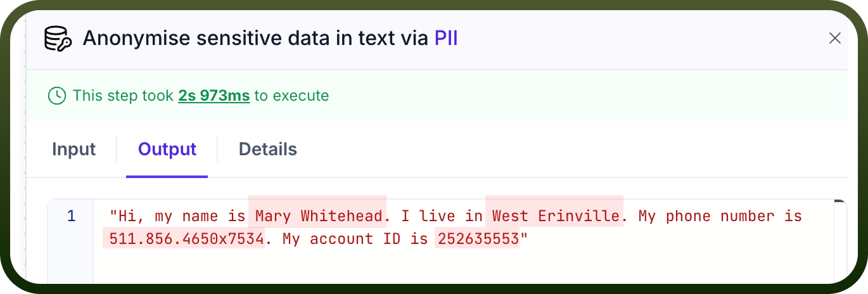This screenshot has width=868, height=294.
Task: Click the "This step took" banner text
Action: 123,96
